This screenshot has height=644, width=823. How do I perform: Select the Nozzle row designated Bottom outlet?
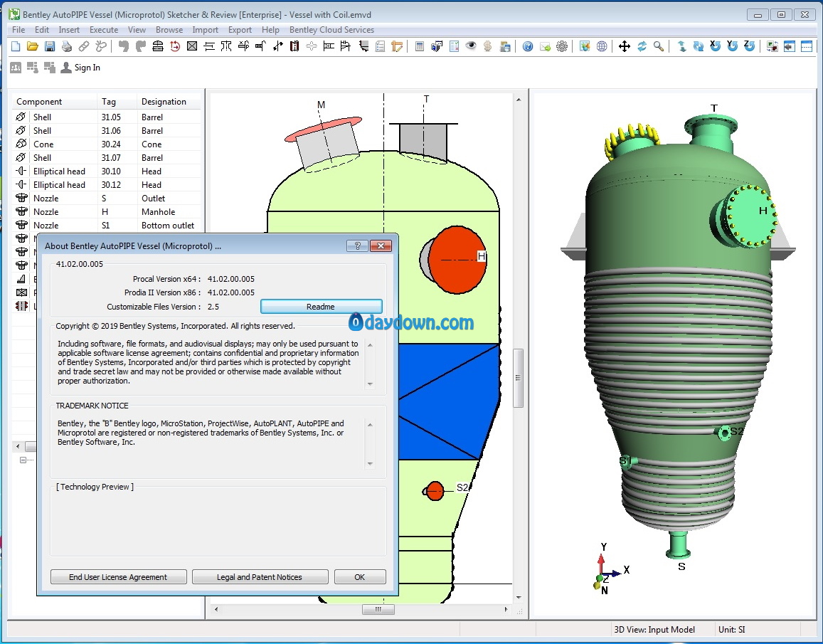coord(106,226)
